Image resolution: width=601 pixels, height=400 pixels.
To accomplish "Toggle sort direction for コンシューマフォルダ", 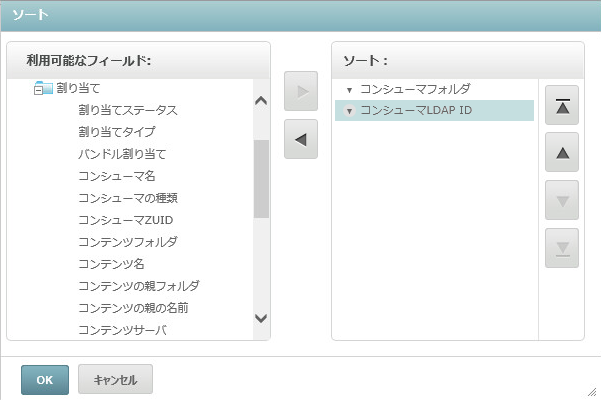I will (349, 89).
